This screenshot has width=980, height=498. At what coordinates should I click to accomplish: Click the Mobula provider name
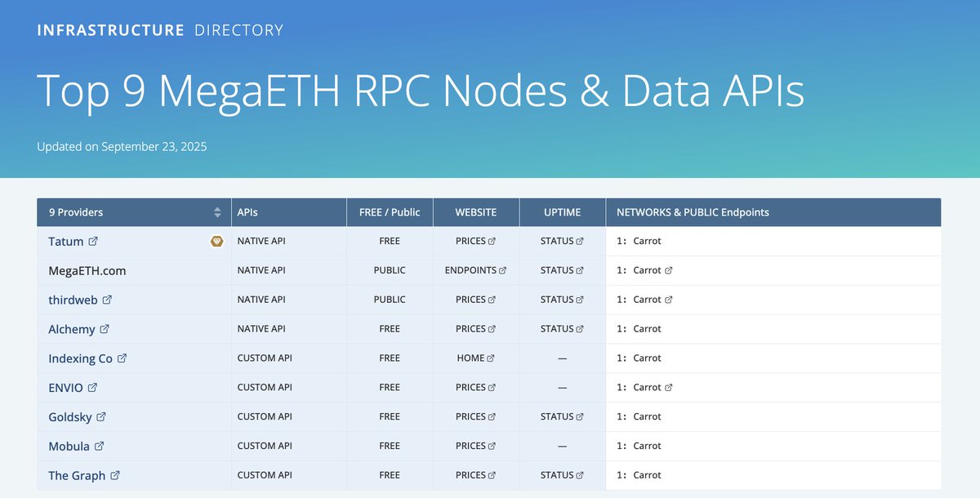click(69, 446)
